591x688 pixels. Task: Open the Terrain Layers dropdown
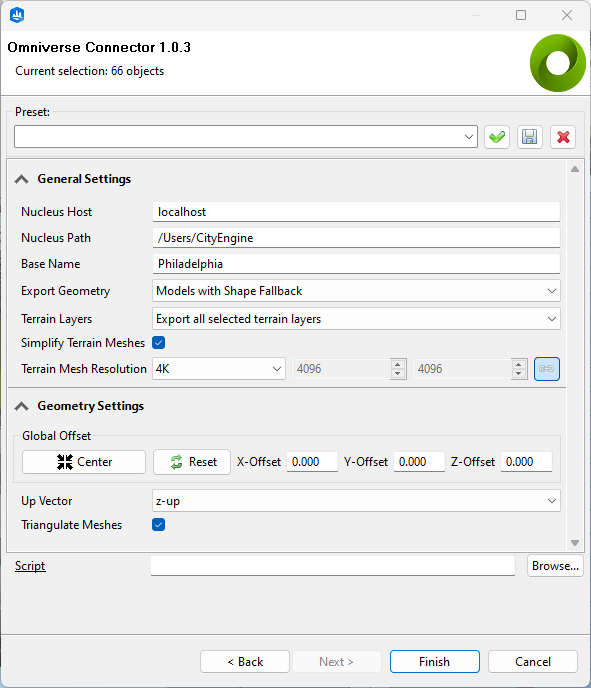(356, 319)
